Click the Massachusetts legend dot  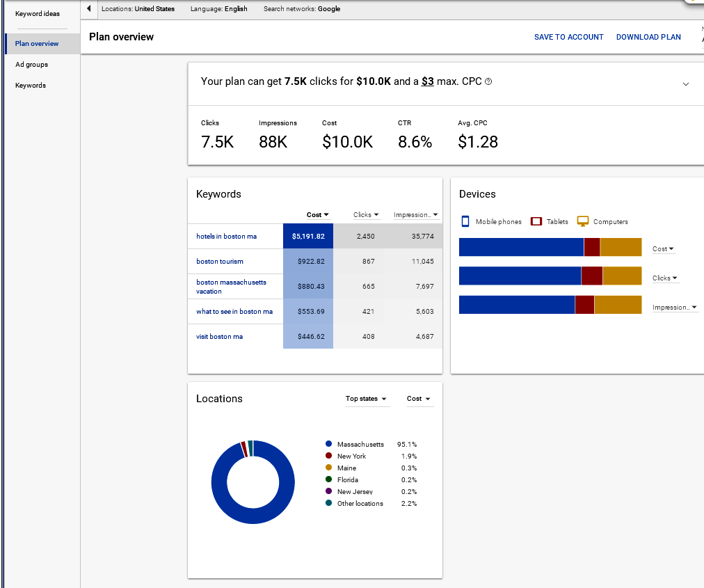[x=328, y=444]
